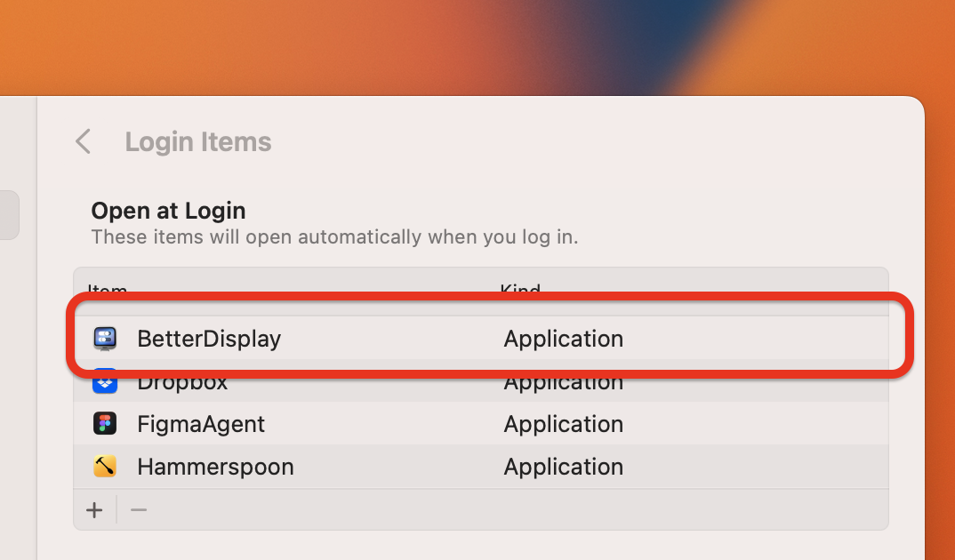Click the minus icon to remove a login item
Image resolution: width=955 pixels, height=560 pixels.
(138, 509)
